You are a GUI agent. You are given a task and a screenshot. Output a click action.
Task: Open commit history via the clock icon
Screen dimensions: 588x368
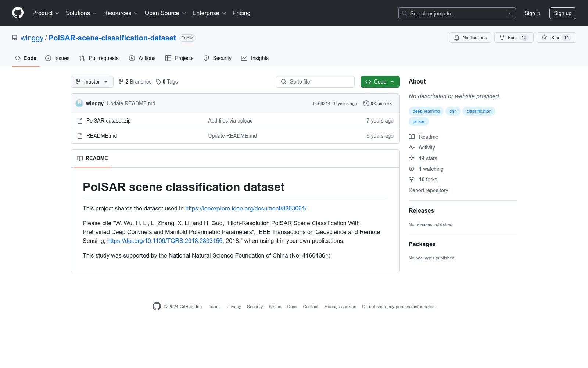coord(366,103)
